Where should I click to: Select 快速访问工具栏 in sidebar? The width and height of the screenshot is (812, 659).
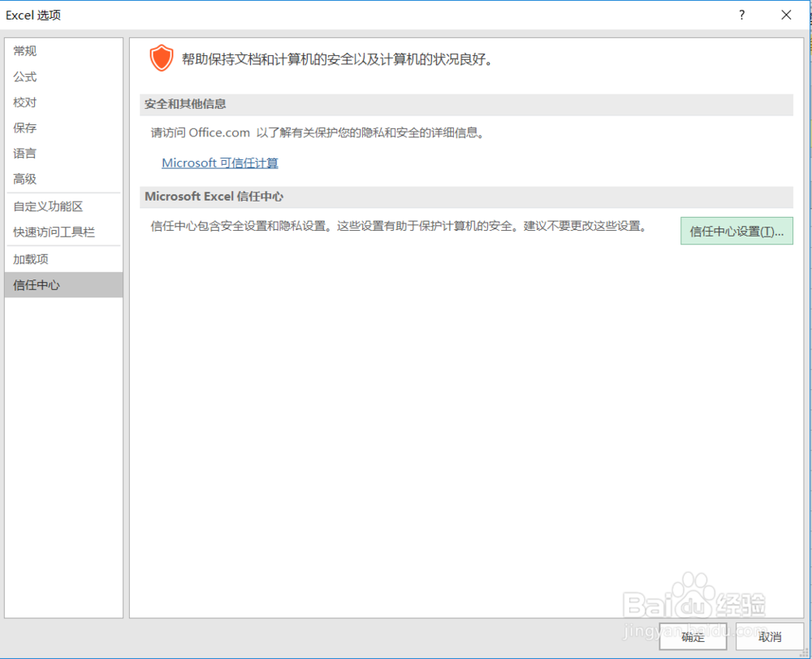point(63,232)
